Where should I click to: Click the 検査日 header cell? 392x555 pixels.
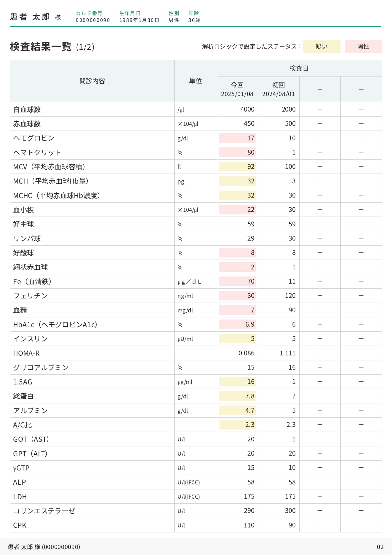(299, 68)
